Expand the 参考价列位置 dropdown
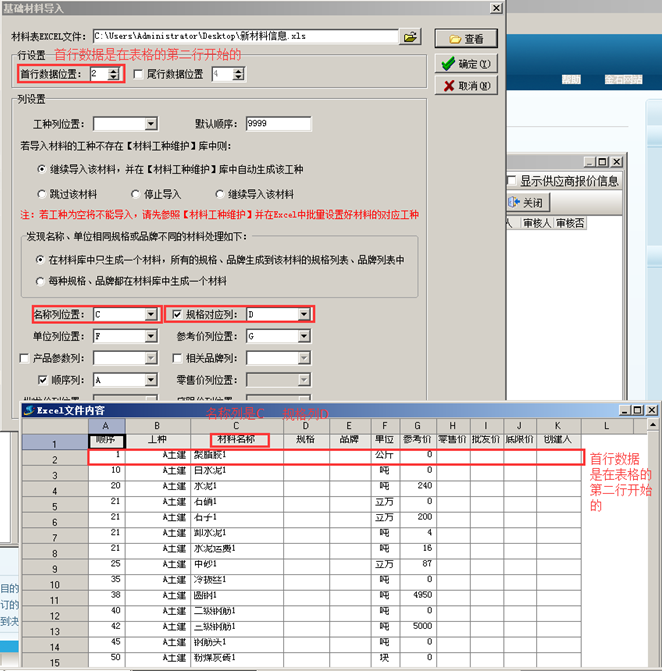The image size is (662, 672). (304, 336)
